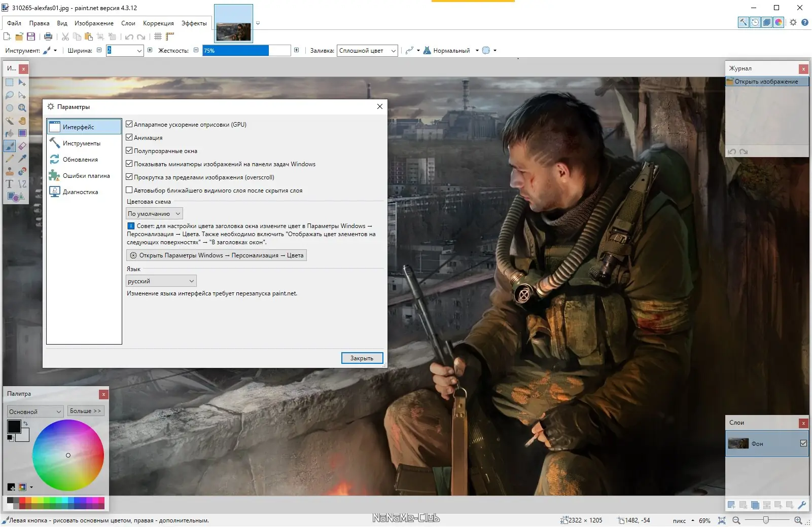Click the Save floppy disk icon
Image resolution: width=812 pixels, height=527 pixels.
coord(31,36)
